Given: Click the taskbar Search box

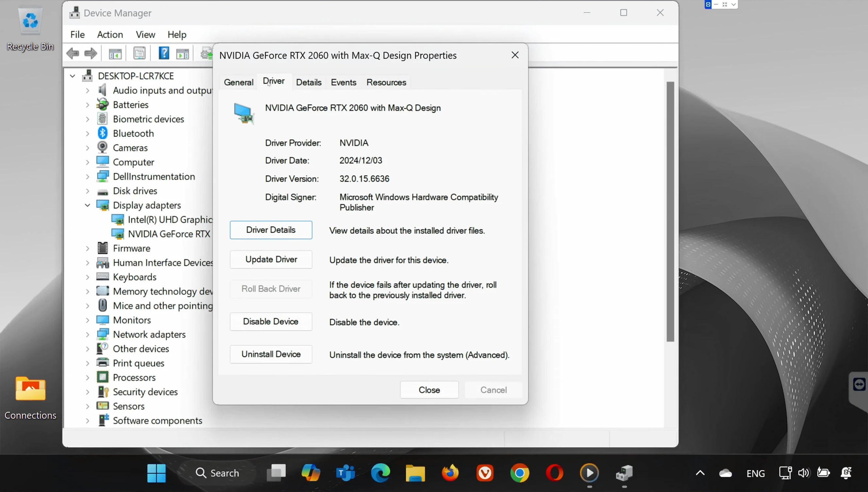Looking at the screenshot, I should tap(217, 473).
